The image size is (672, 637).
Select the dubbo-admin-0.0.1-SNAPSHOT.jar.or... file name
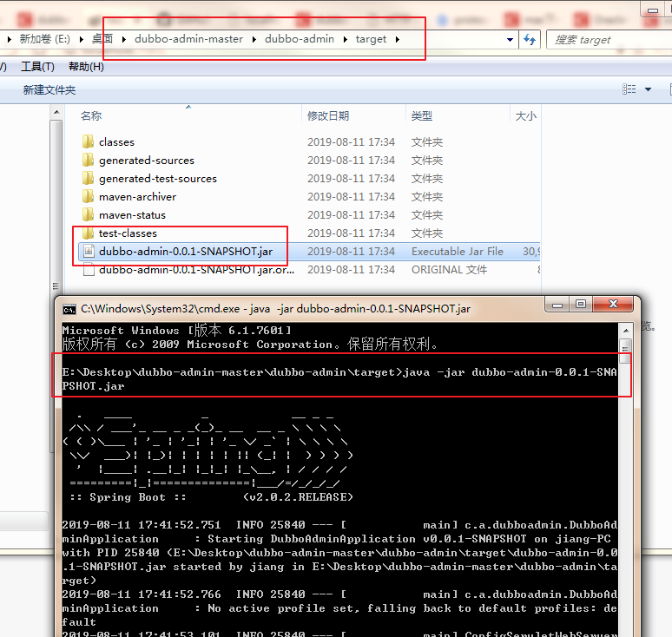point(197,270)
